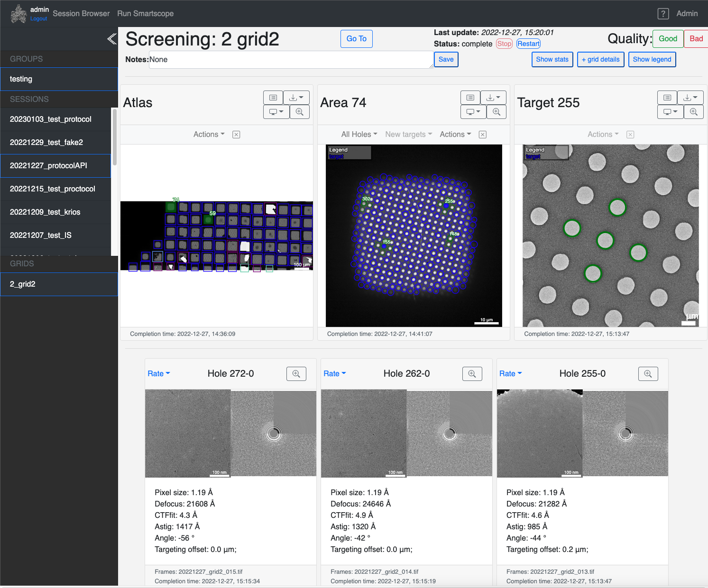Open the Area 74 download dropdown
The width and height of the screenshot is (708, 588).
pyautogui.click(x=493, y=98)
